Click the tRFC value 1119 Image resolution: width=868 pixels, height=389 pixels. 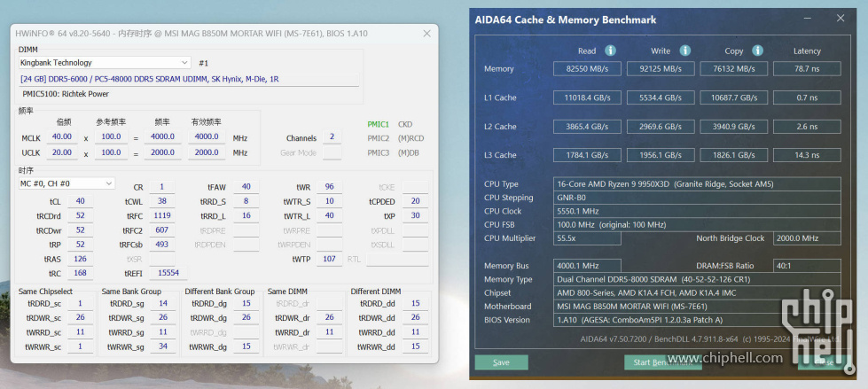coord(161,215)
